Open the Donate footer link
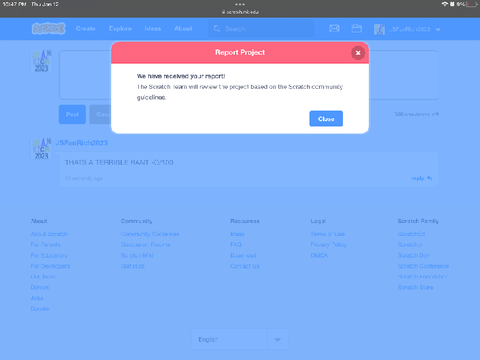The image size is (480, 360). tap(40, 309)
